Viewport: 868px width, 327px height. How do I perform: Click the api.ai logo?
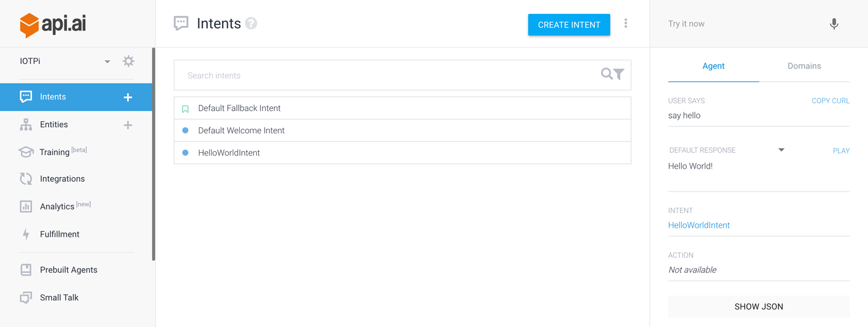[x=52, y=25]
